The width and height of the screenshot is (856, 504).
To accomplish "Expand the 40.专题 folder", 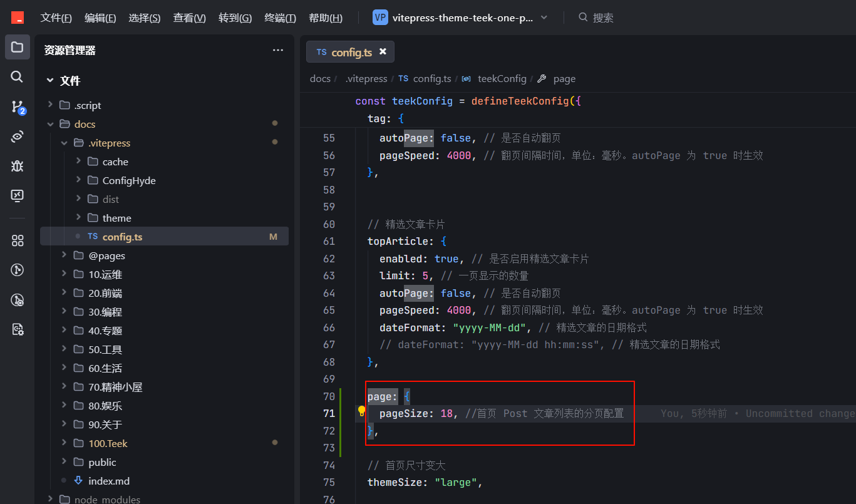I will tap(164, 331).
